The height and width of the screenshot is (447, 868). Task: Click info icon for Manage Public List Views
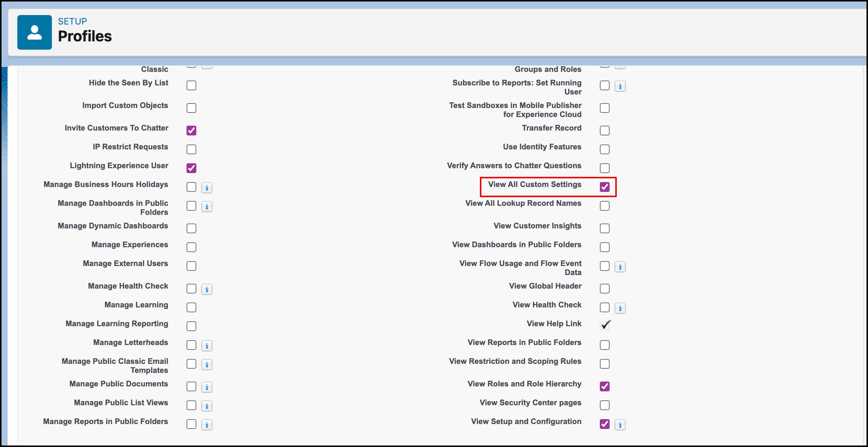[207, 406]
